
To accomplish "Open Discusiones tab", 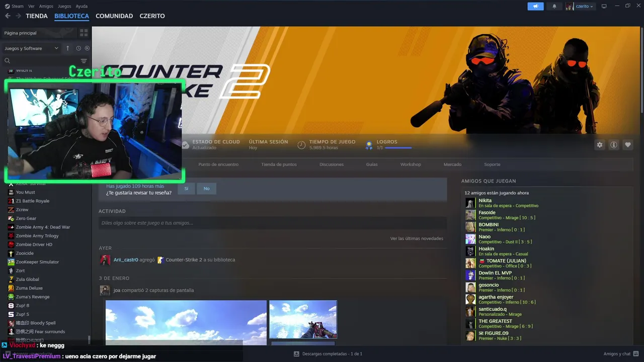I will click(332, 164).
